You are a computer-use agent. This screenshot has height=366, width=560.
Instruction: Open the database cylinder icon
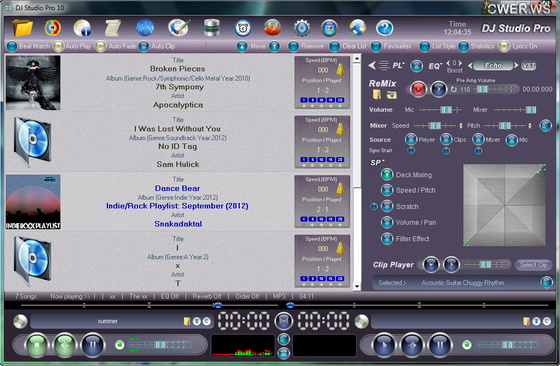[211, 28]
